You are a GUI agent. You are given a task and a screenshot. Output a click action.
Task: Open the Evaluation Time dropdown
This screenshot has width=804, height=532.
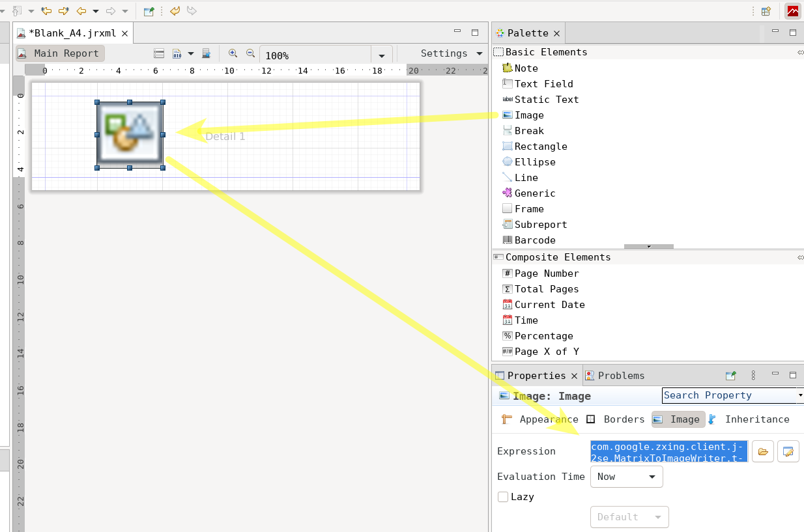point(626,477)
